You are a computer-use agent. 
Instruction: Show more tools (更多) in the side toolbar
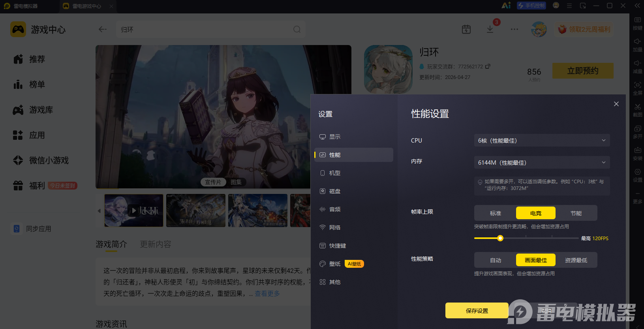(637, 197)
